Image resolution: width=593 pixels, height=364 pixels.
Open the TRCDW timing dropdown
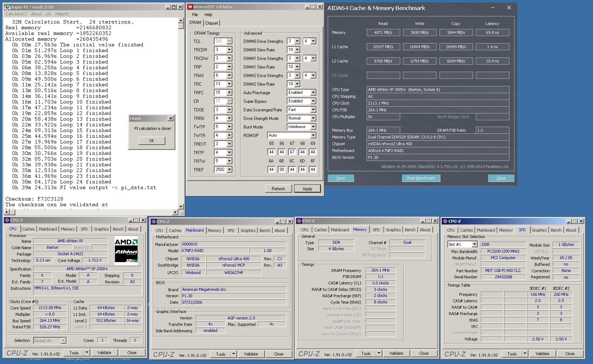[229, 59]
